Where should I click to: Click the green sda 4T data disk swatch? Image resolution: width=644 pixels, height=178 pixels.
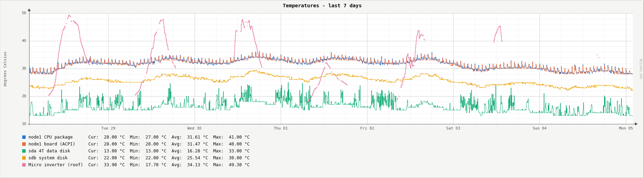coord(24,151)
